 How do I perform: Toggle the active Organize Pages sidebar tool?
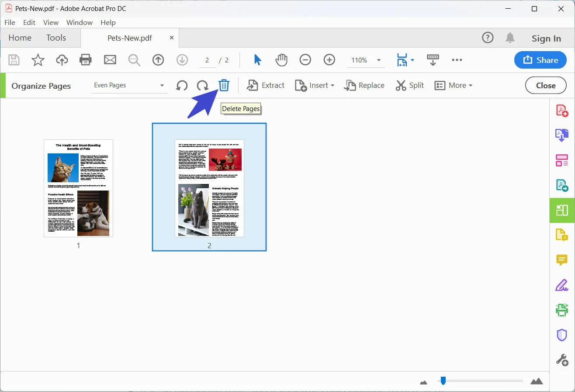pyautogui.click(x=561, y=210)
